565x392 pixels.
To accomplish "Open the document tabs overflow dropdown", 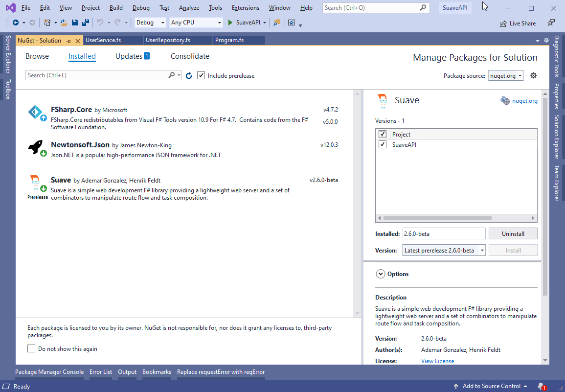I will click(x=538, y=41).
